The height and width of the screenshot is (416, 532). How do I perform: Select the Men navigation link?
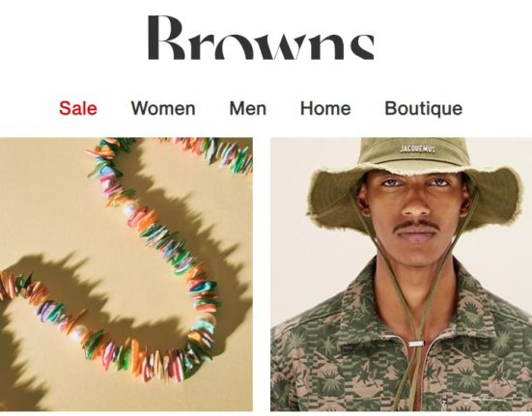pyautogui.click(x=248, y=108)
